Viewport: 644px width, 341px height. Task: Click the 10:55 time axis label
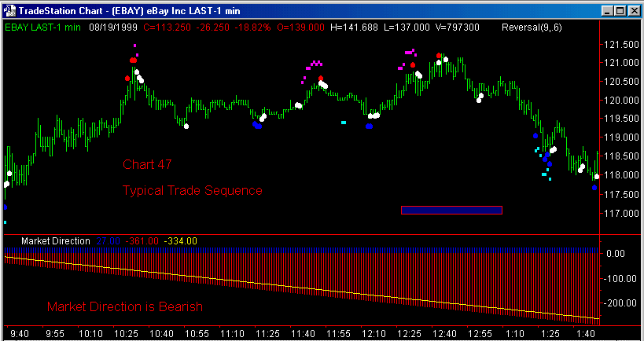pos(196,334)
